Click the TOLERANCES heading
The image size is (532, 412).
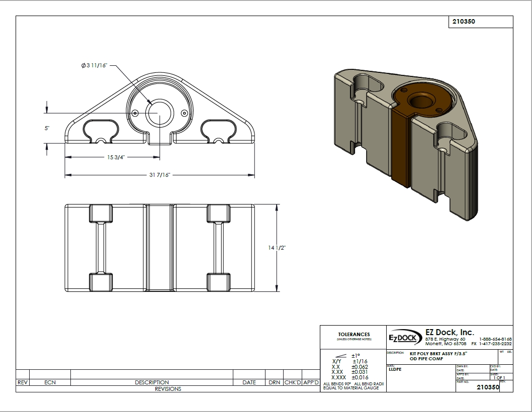[x=354, y=334]
